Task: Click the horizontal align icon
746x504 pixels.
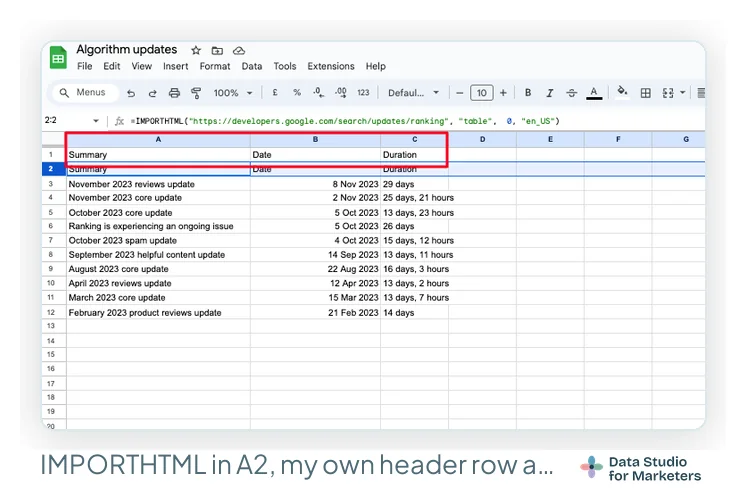Action: [x=701, y=93]
